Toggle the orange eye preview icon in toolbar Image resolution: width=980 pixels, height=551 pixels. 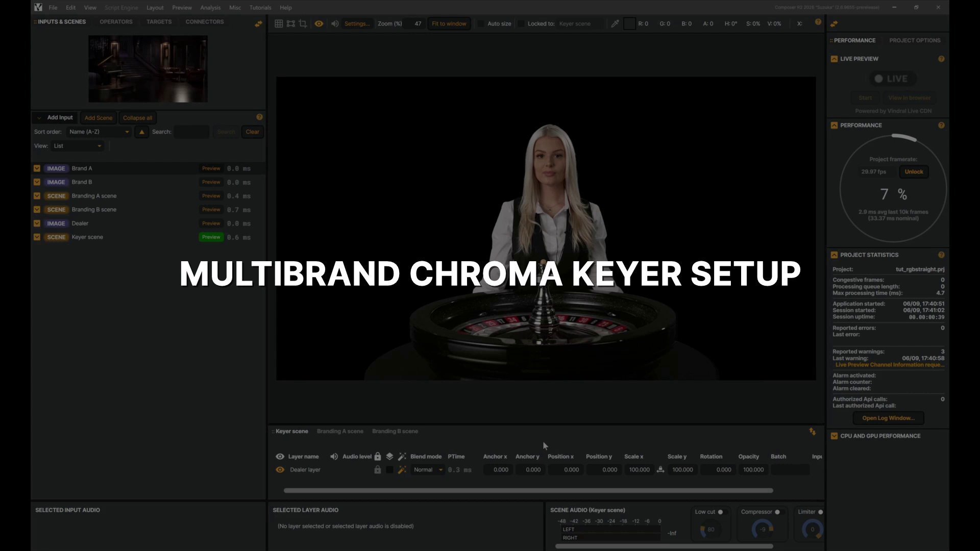319,23
